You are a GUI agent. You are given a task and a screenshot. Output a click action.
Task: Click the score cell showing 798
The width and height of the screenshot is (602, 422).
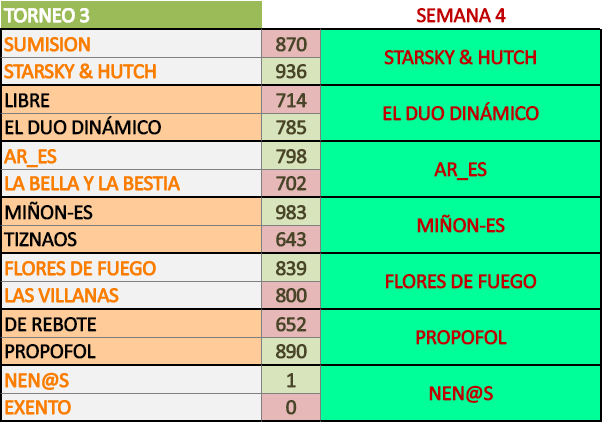coord(290,156)
